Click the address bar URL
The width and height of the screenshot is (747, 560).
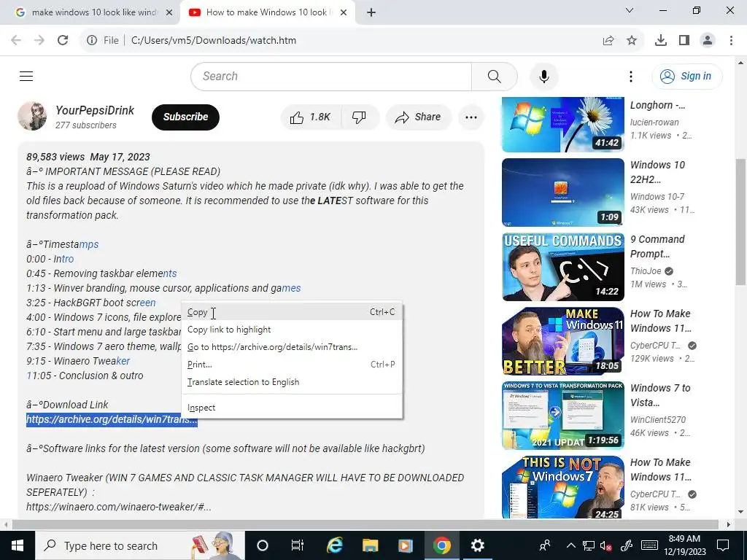click(214, 41)
